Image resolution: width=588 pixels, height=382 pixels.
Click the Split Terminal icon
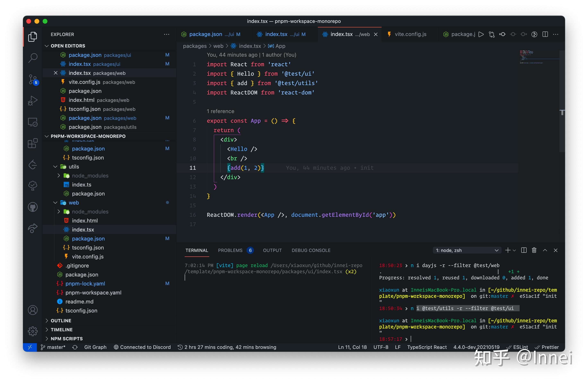point(524,250)
